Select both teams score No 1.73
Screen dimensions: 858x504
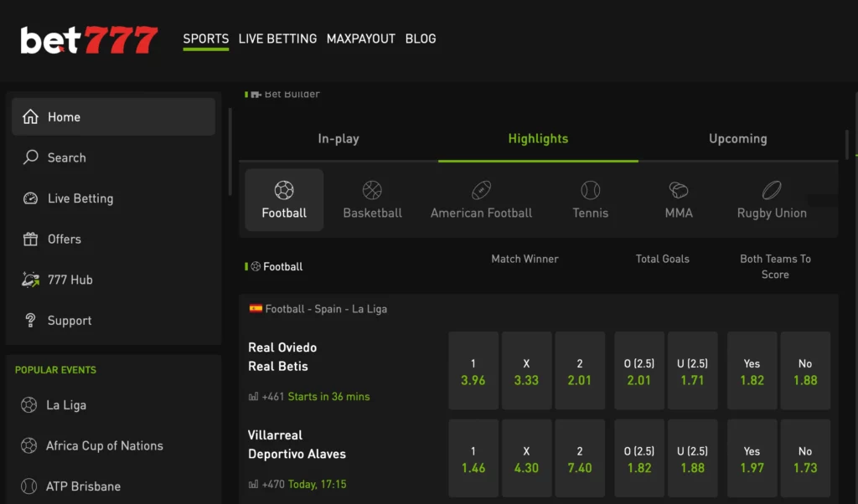click(x=805, y=458)
